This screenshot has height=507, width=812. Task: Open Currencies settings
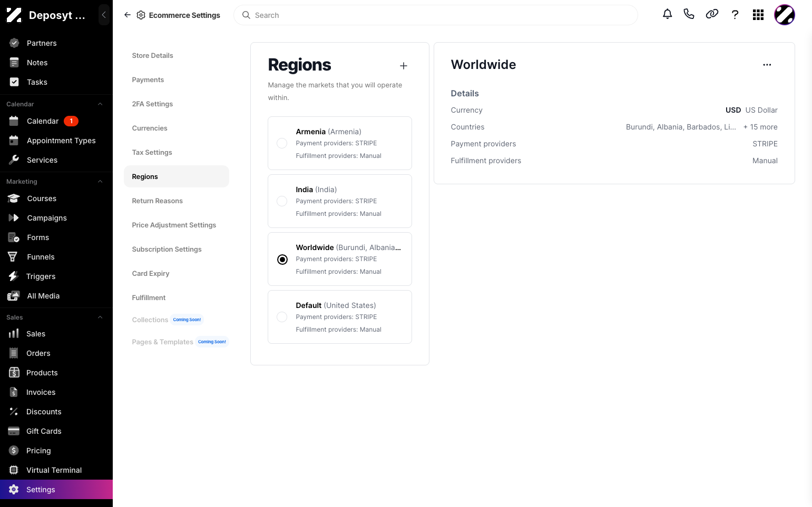(x=150, y=128)
